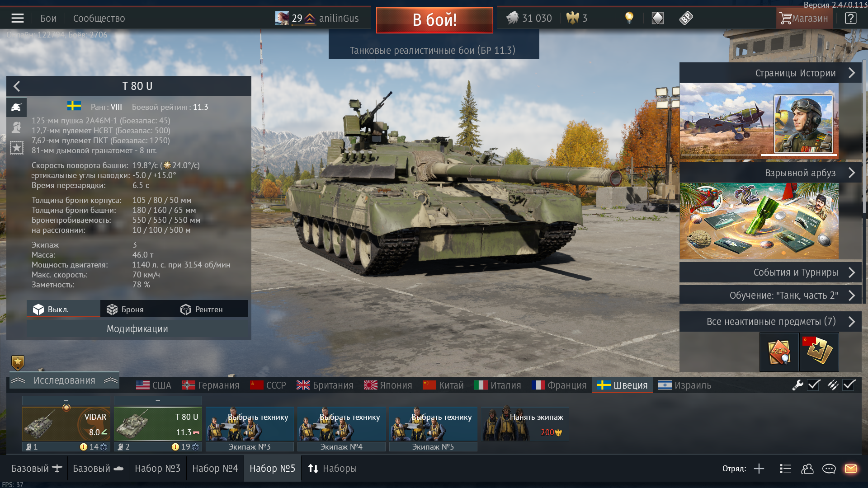Switch to Набор №3 preset tab
The image size is (868, 488).
point(157,468)
